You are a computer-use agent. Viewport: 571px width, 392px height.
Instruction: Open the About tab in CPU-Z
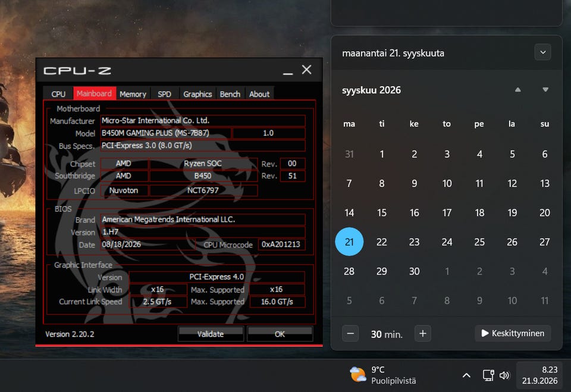259,94
